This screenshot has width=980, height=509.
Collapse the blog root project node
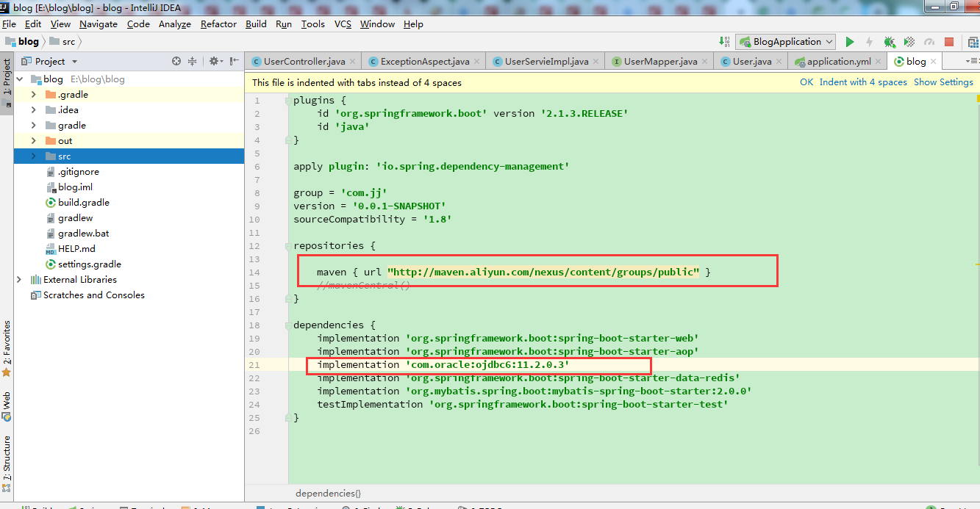tap(19, 79)
